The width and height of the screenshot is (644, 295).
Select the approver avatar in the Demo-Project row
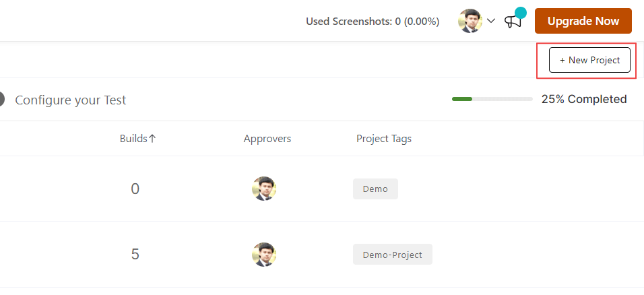[264, 255]
